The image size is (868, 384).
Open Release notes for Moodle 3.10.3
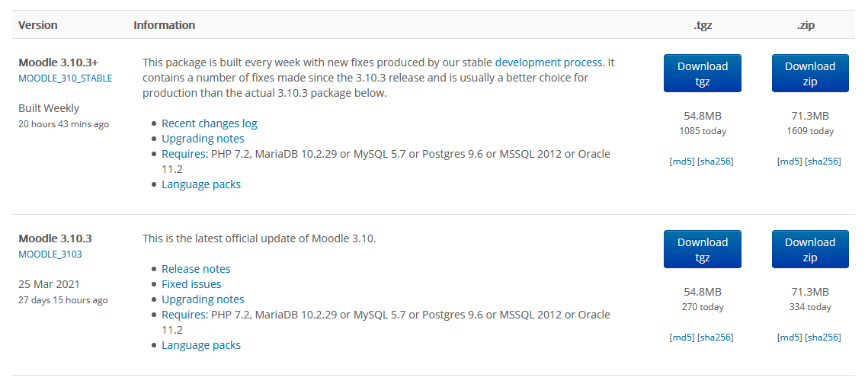(x=196, y=269)
